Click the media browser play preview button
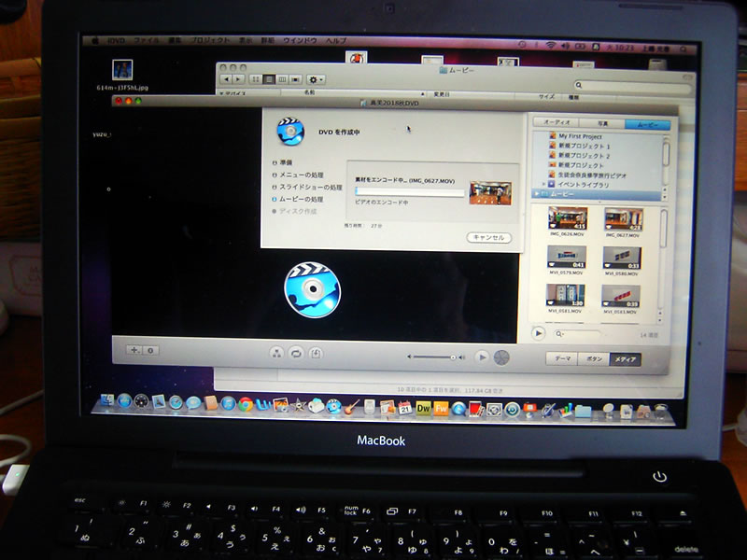The width and height of the screenshot is (747, 560). tap(539, 333)
